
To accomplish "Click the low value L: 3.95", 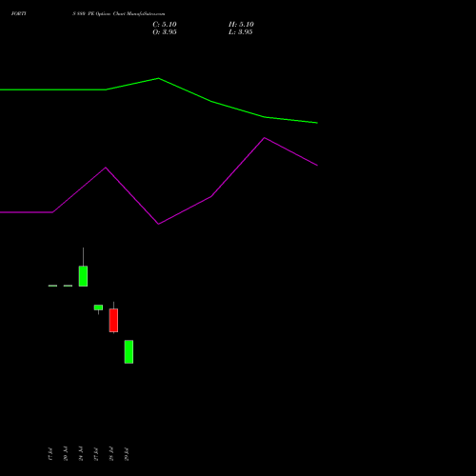I will point(240,32).
